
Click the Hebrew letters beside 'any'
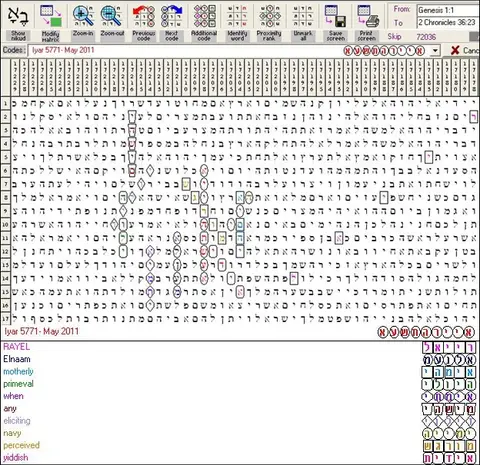[x=449, y=409]
